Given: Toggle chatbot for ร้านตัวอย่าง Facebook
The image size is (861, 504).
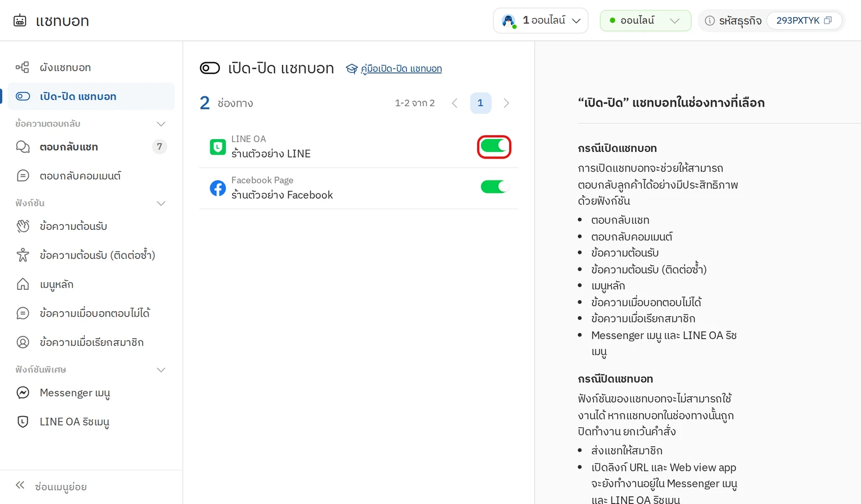Looking at the screenshot, I should tap(494, 187).
